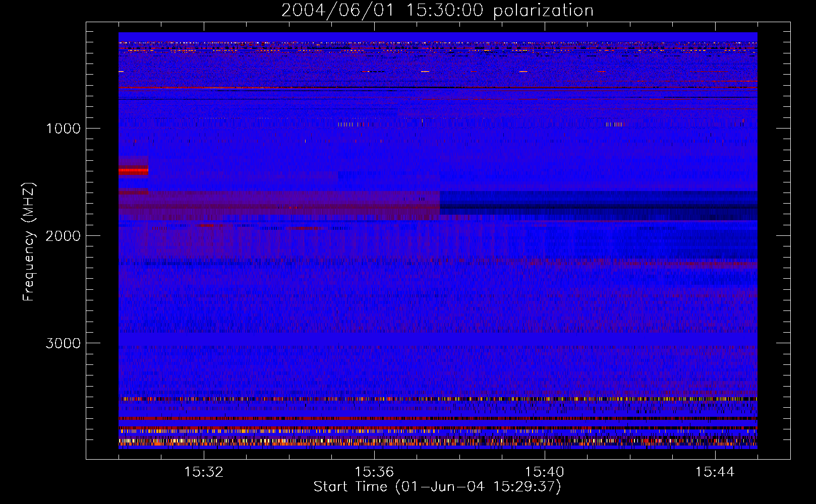Click the 3000 frequency tick label
Viewport: 816px width, 504px height.
64,343
